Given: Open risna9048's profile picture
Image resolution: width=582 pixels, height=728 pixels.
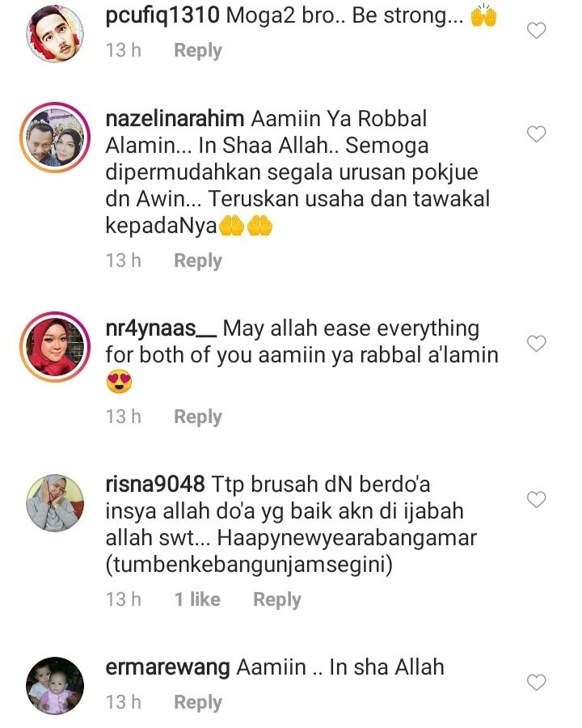Looking at the screenshot, I should point(55,503).
